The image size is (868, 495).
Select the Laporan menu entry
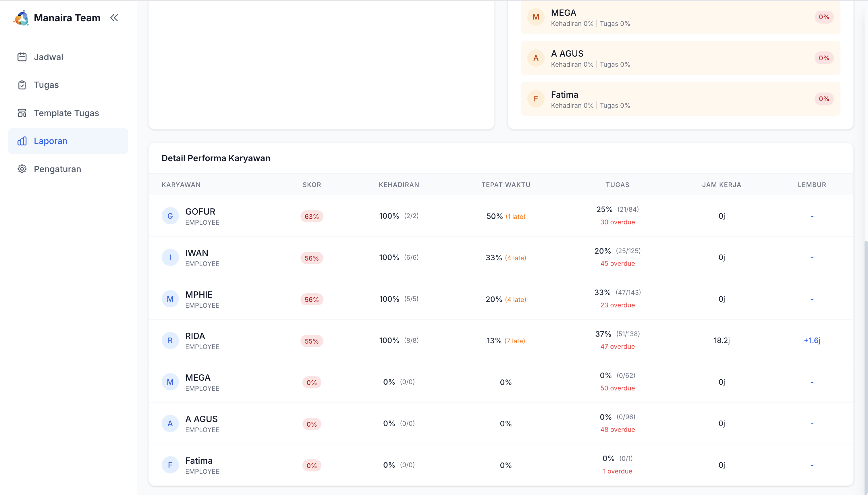[x=51, y=141]
